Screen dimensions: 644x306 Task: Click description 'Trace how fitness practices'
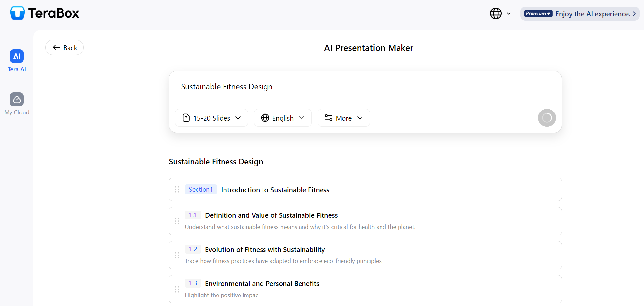(x=284, y=261)
